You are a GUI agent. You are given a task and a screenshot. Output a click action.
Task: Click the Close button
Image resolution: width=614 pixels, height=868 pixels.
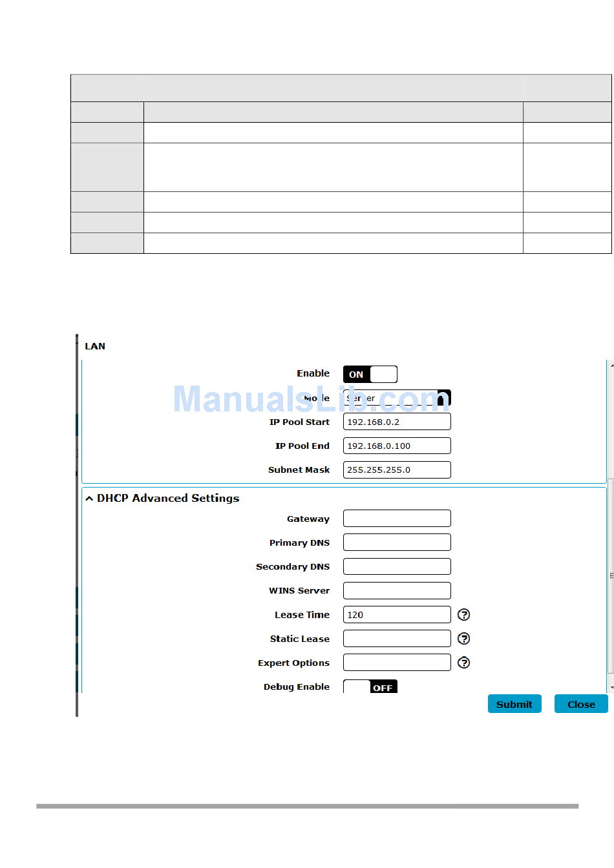click(x=580, y=704)
